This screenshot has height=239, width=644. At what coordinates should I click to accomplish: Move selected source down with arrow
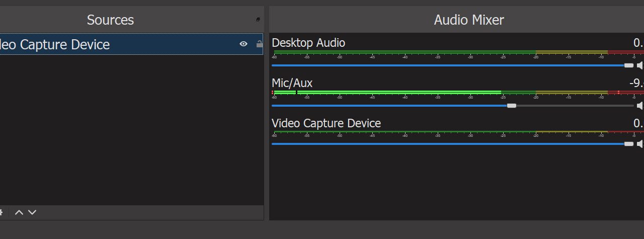point(32,212)
